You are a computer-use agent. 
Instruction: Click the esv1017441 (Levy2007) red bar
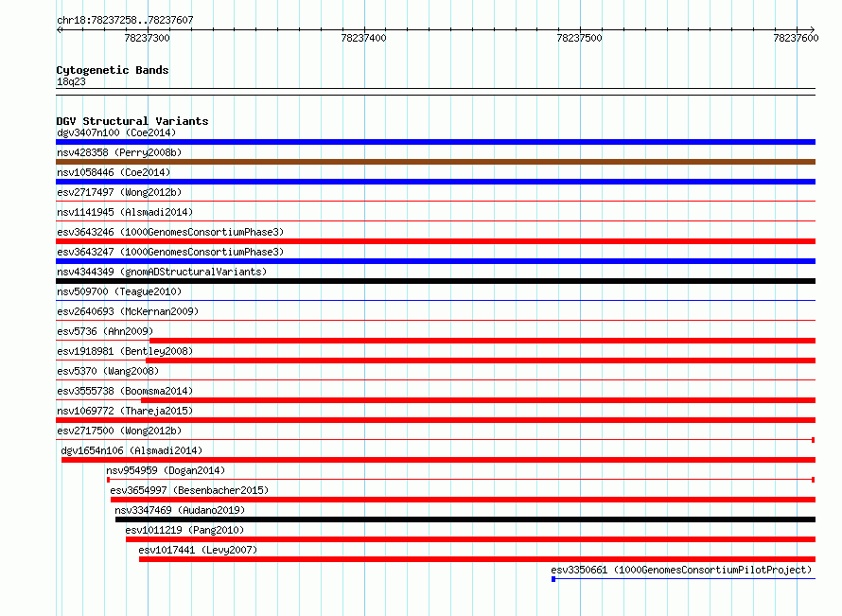[478, 559]
